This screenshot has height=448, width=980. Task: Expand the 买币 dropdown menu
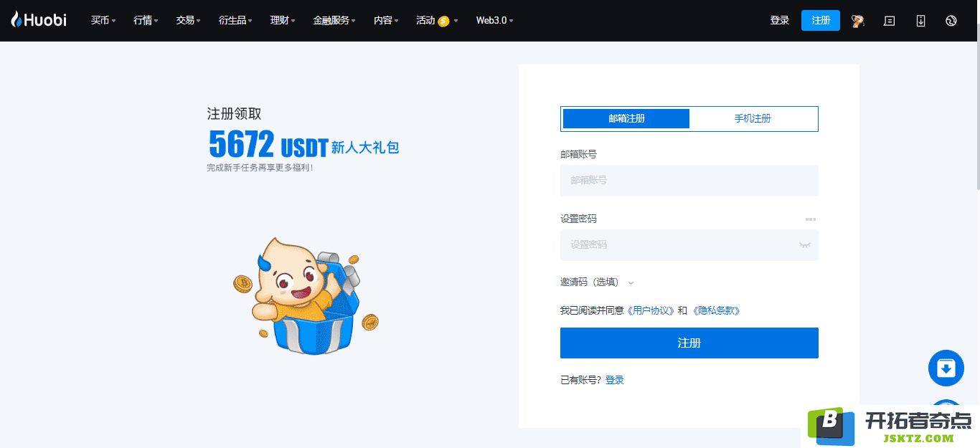click(x=103, y=21)
